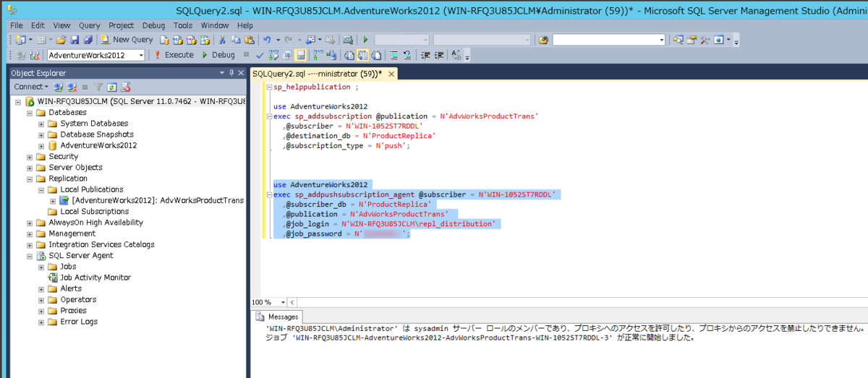This screenshot has width=868, height=378.
Task: Close the SQLQuery2.sql tab with its X
Action: [391, 74]
